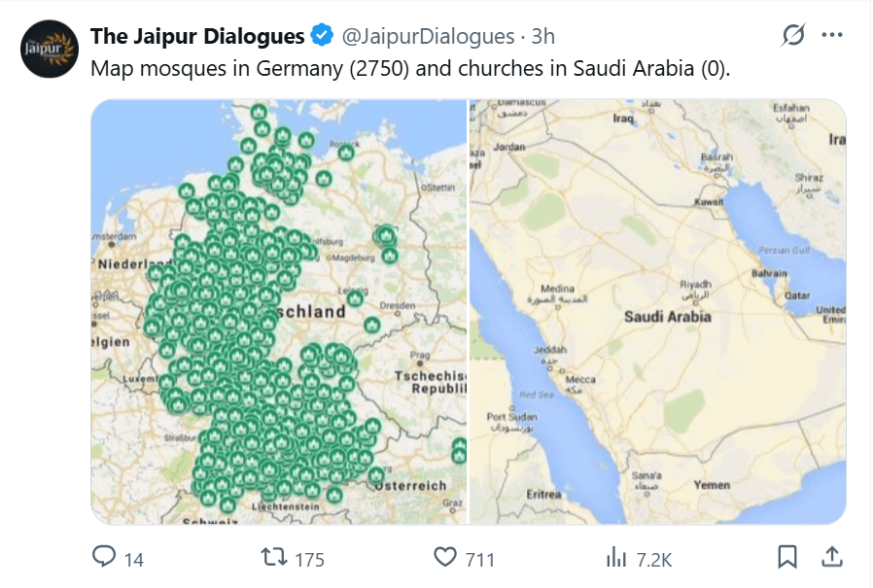View the post analytics bar chart icon

(616, 557)
